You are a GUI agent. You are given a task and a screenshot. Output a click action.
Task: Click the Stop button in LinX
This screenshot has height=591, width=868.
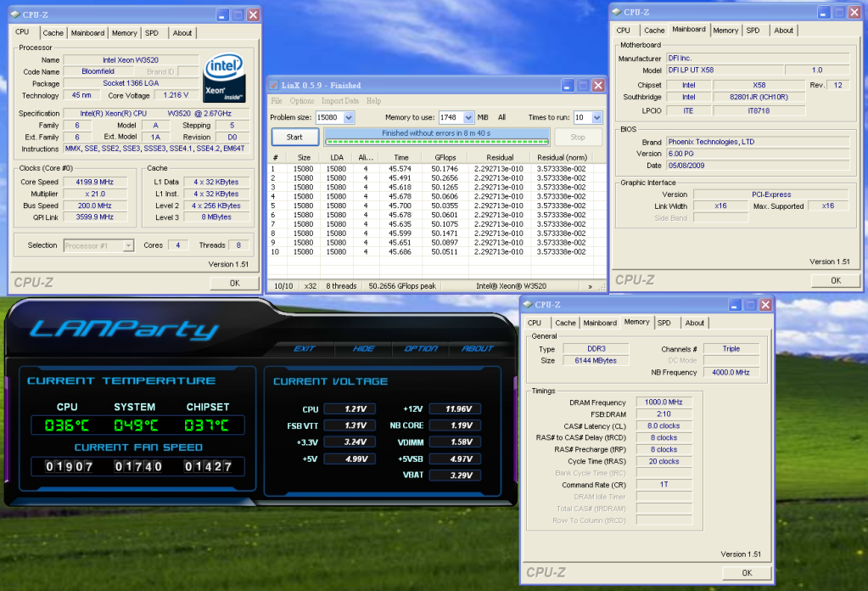tap(577, 137)
